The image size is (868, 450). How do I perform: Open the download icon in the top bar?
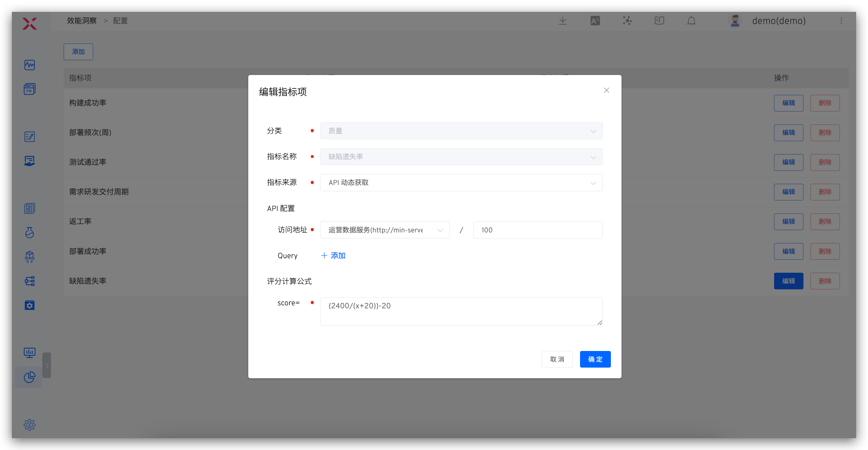coord(563,20)
